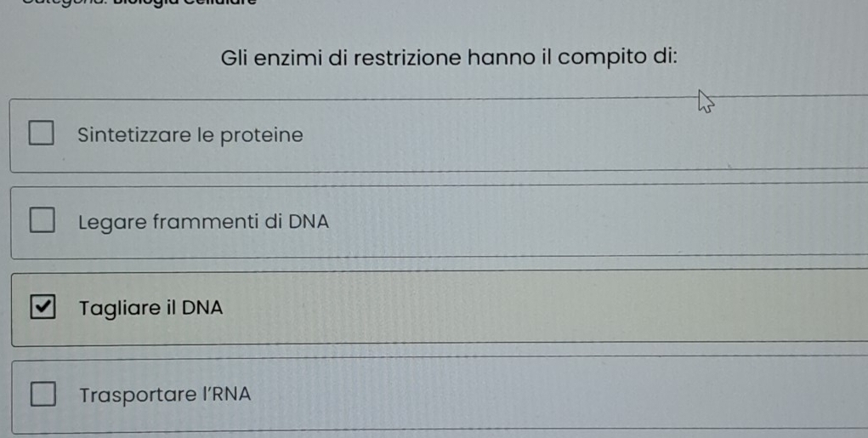Click the "Tagliare il DNA" option text

tap(150, 308)
